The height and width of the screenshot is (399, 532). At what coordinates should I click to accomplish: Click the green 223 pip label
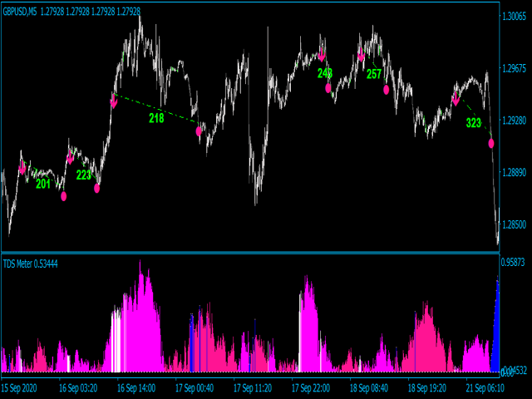pyautogui.click(x=83, y=175)
